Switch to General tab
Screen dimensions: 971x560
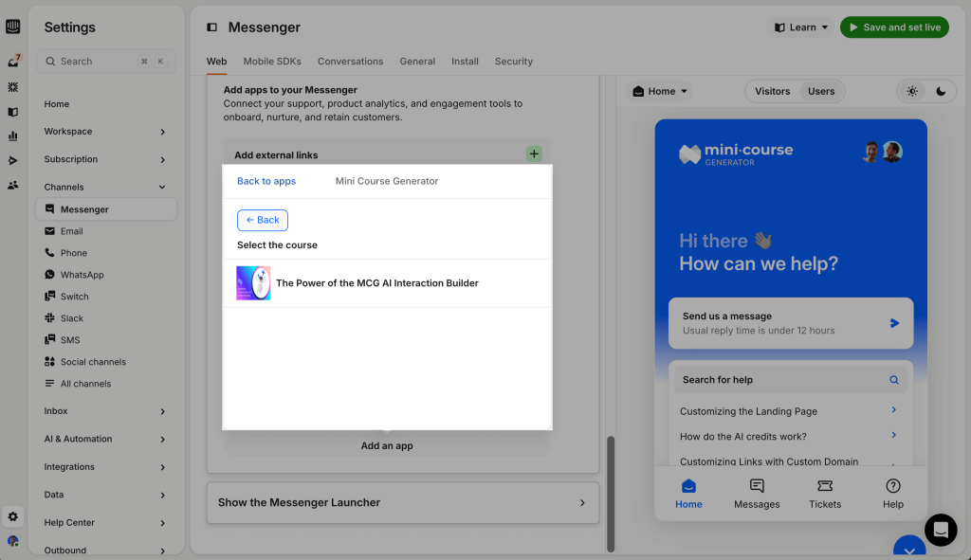pos(417,62)
